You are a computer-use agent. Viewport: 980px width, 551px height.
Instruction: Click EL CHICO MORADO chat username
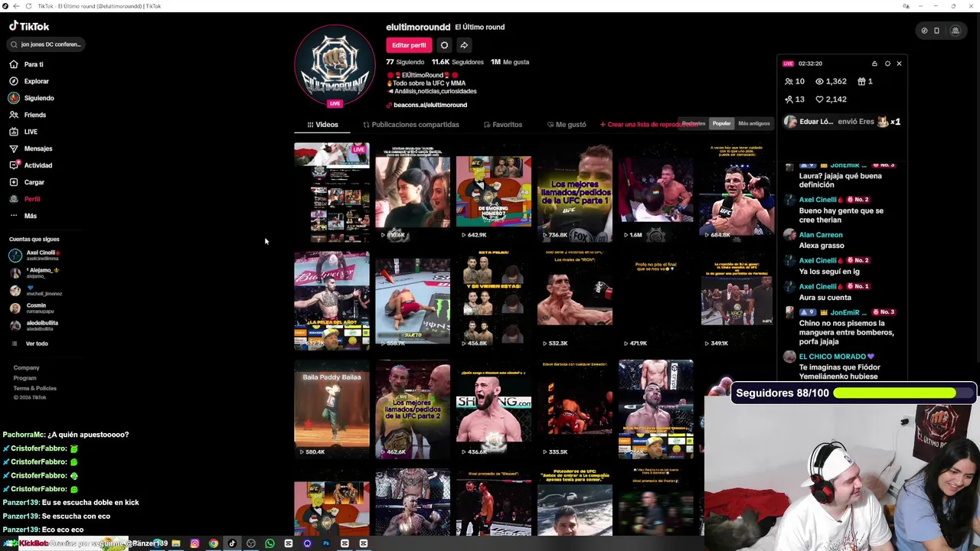(836, 357)
